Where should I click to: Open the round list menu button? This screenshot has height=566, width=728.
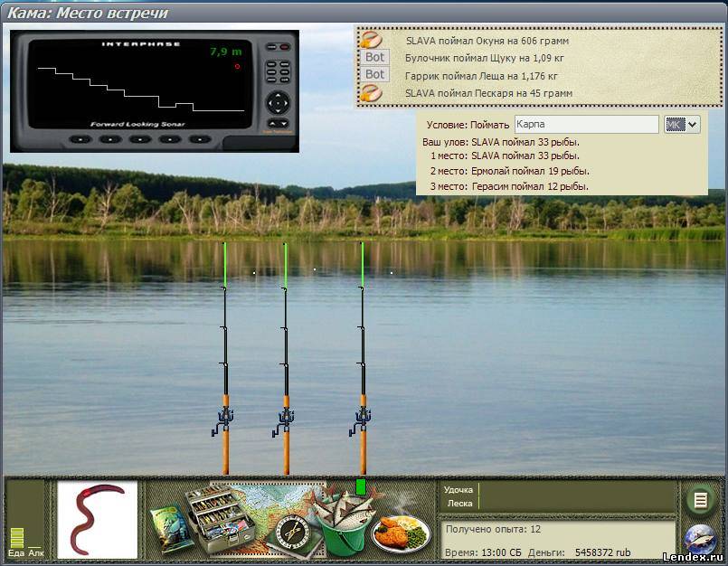pos(700,500)
